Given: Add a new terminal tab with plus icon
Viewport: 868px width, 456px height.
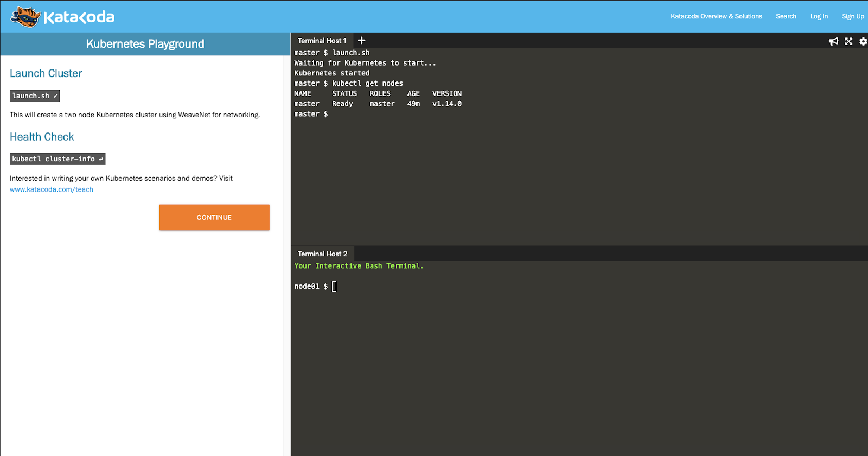Looking at the screenshot, I should 362,41.
